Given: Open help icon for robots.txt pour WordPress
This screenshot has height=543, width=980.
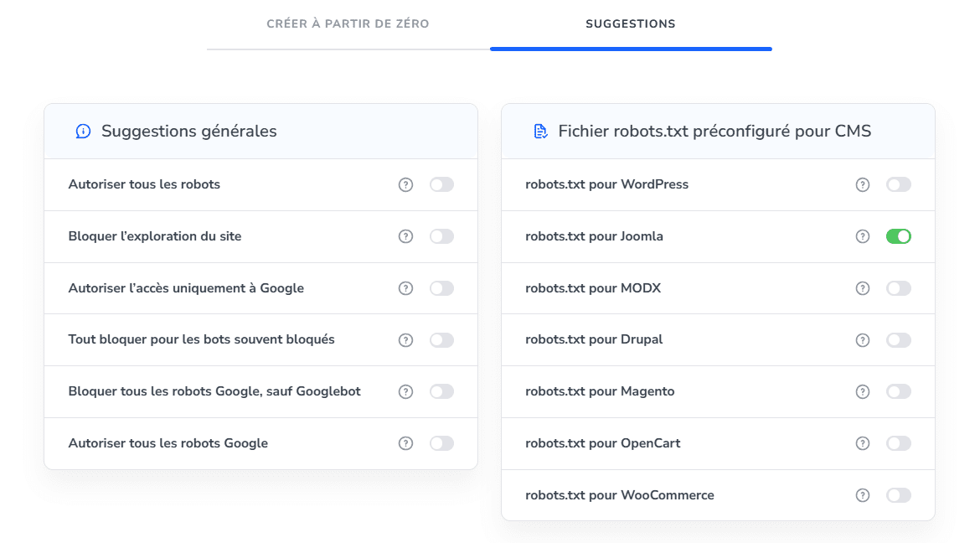Looking at the screenshot, I should 862,184.
